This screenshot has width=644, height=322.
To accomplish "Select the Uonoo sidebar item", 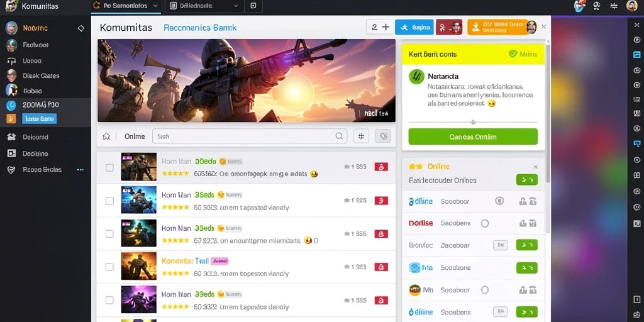I will pyautogui.click(x=32, y=60).
